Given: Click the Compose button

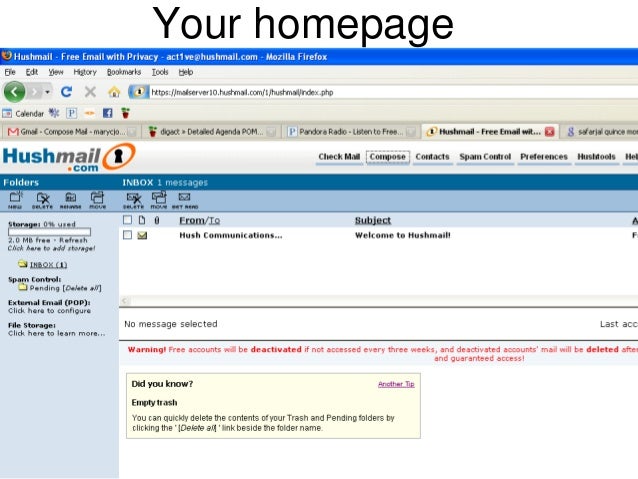Looking at the screenshot, I should (387, 157).
